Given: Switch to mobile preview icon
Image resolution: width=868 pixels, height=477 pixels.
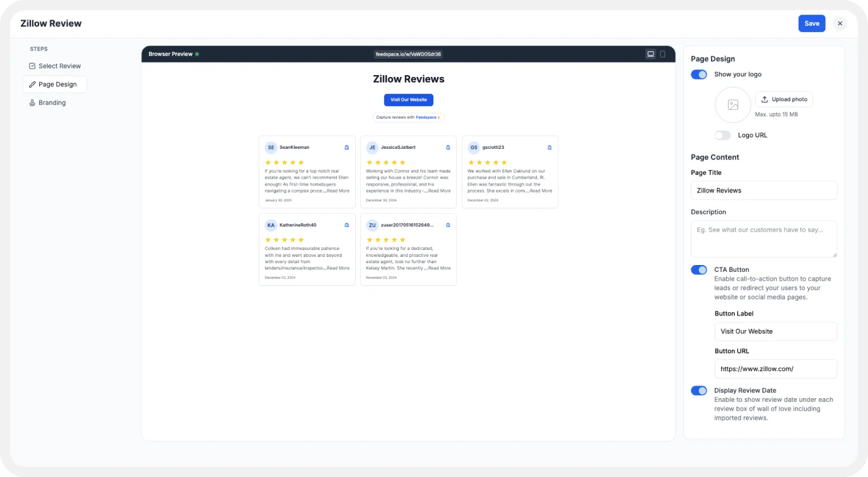Looking at the screenshot, I should point(662,54).
